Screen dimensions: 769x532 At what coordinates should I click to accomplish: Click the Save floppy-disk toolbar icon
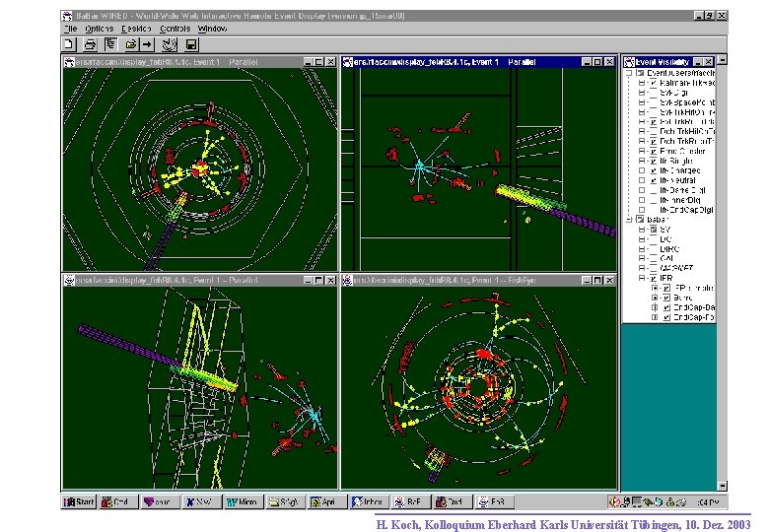tap(191, 44)
